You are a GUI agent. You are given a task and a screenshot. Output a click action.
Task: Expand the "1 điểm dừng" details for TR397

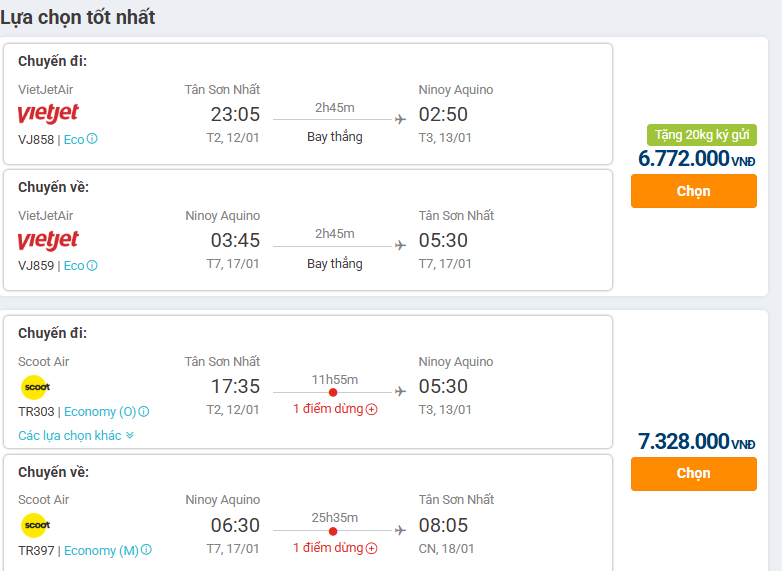coord(329,548)
